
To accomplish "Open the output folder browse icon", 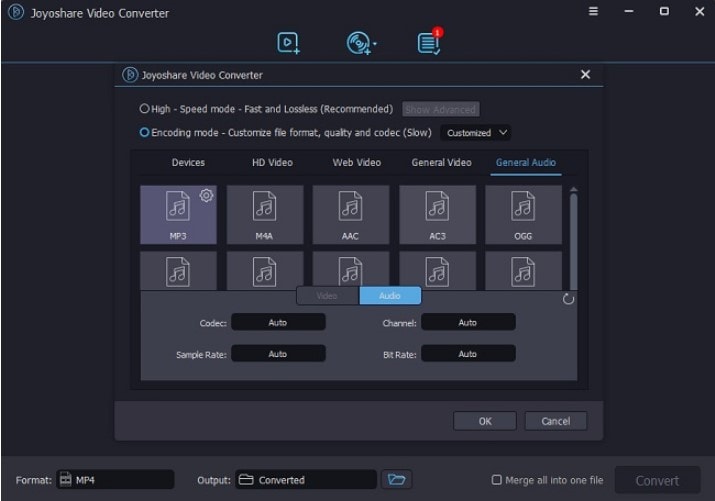I will pyautogui.click(x=396, y=480).
